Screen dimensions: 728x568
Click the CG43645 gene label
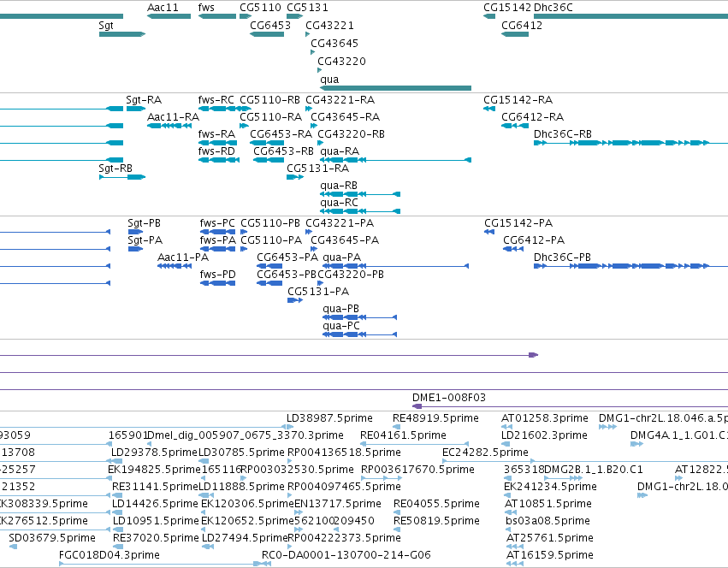pos(334,44)
